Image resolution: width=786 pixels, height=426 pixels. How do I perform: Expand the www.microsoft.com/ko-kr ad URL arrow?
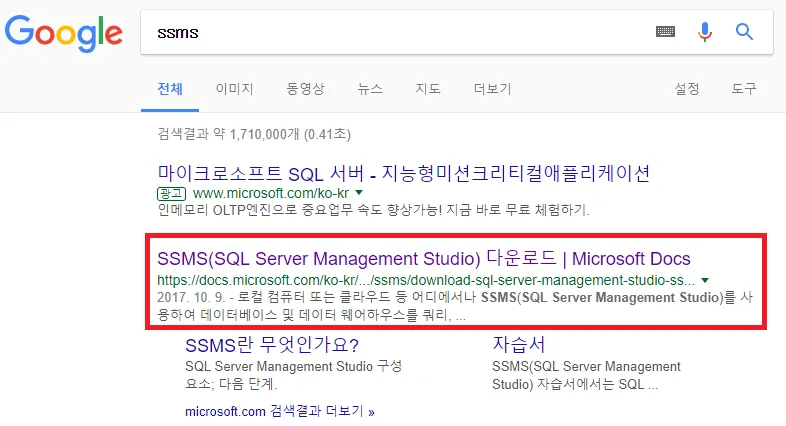coord(359,192)
